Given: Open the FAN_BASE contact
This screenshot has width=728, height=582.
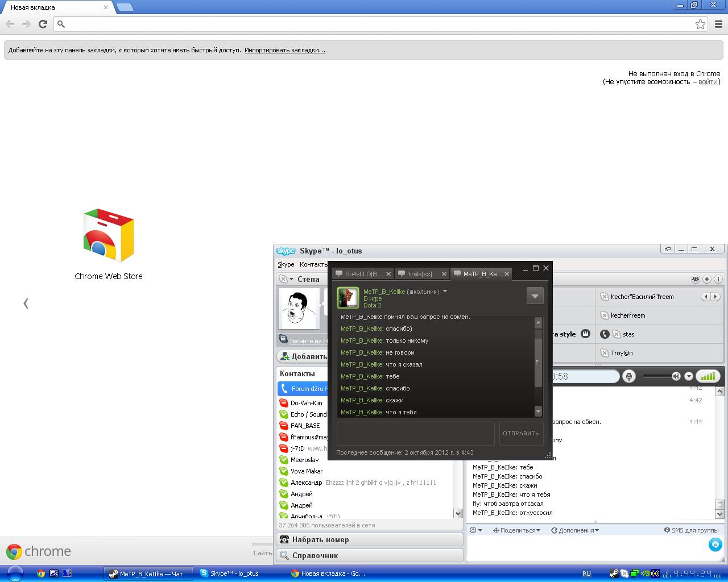Looking at the screenshot, I should pos(305,426).
